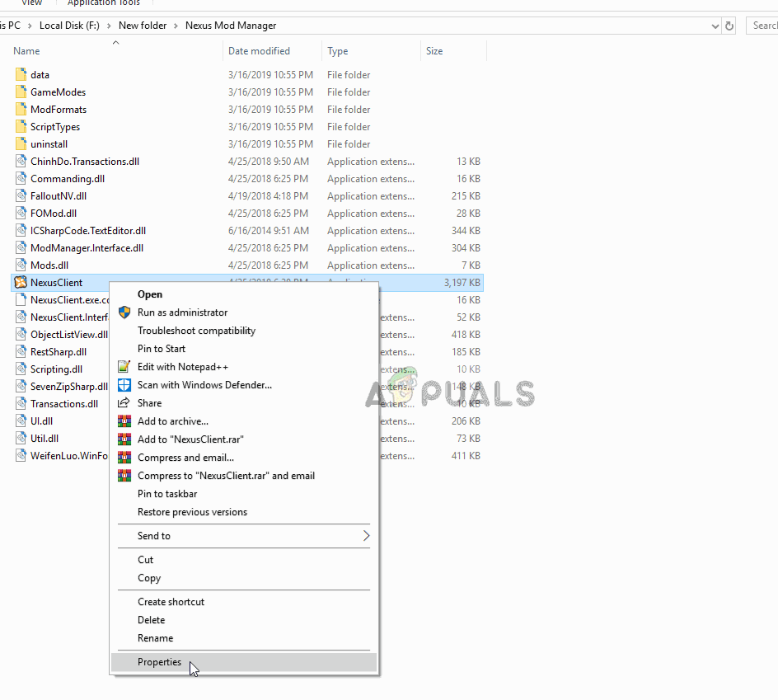Open the address bar history dropdown arrow
Screen dimensions: 778x700
pyautogui.click(x=715, y=26)
